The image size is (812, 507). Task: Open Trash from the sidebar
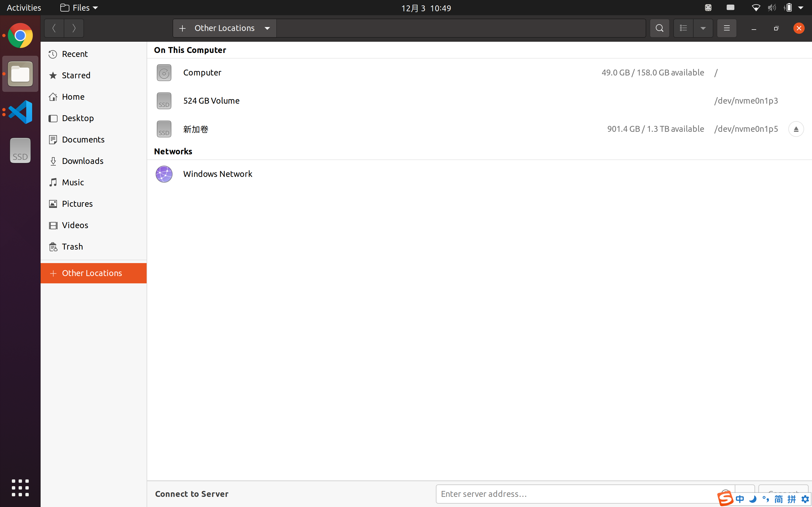[72, 246]
